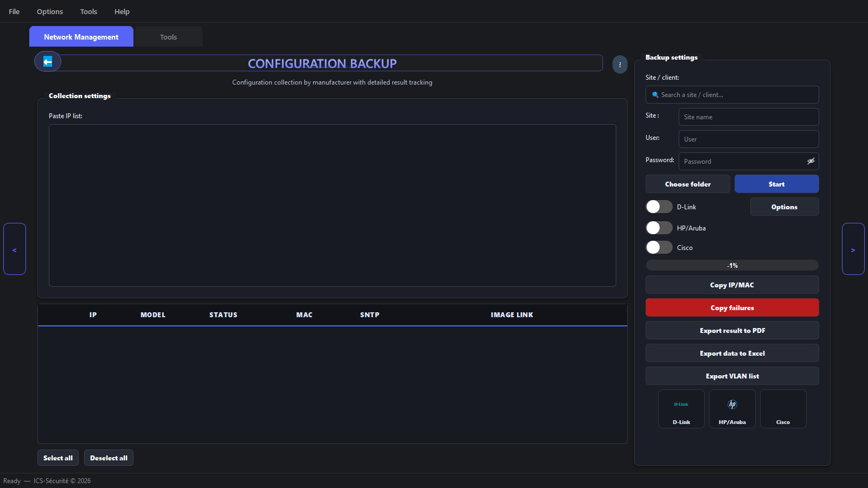Click the HP/Aruba logo tile
This screenshot has height=488, width=868.
pos(732,409)
